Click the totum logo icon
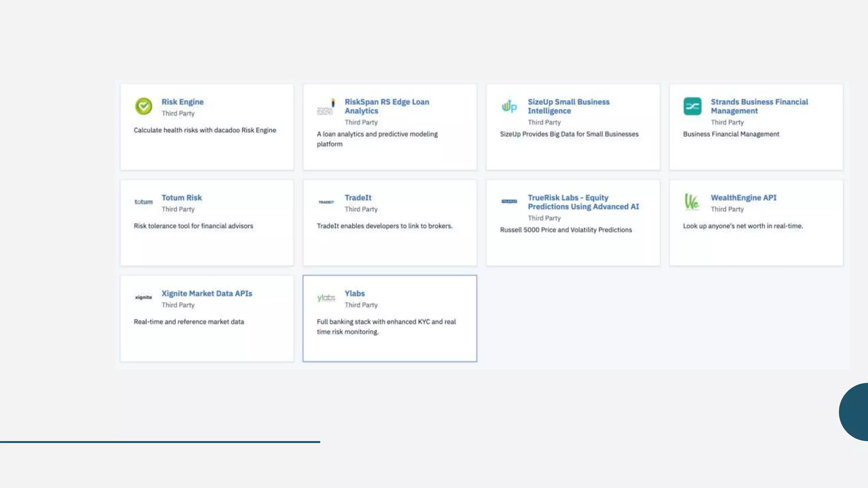This screenshot has width=868, height=488. 143,202
